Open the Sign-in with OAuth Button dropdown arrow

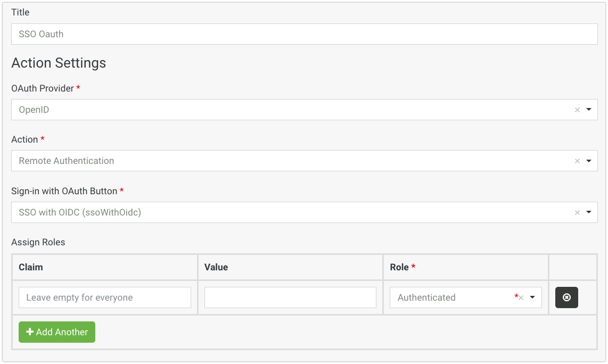coord(589,212)
